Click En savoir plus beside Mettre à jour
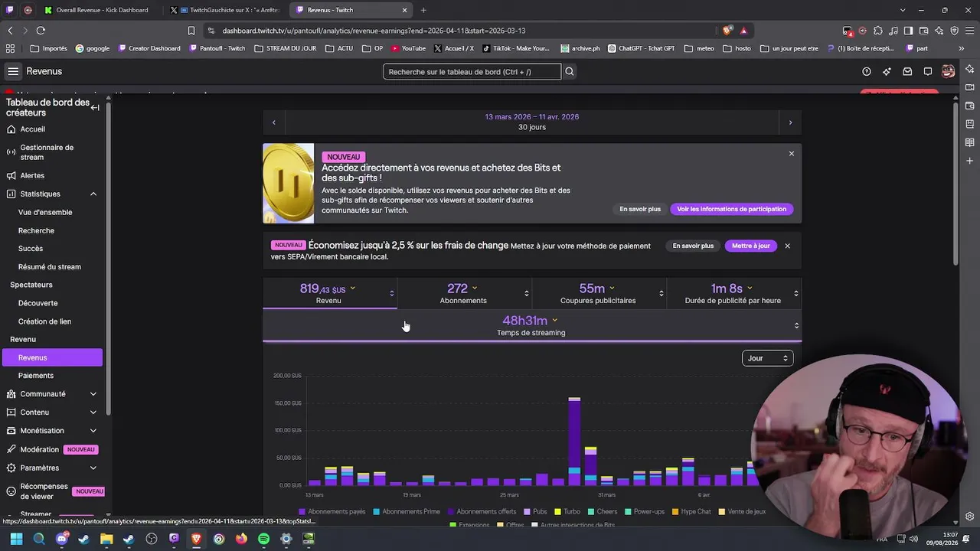This screenshot has height=551, width=980. [693, 246]
